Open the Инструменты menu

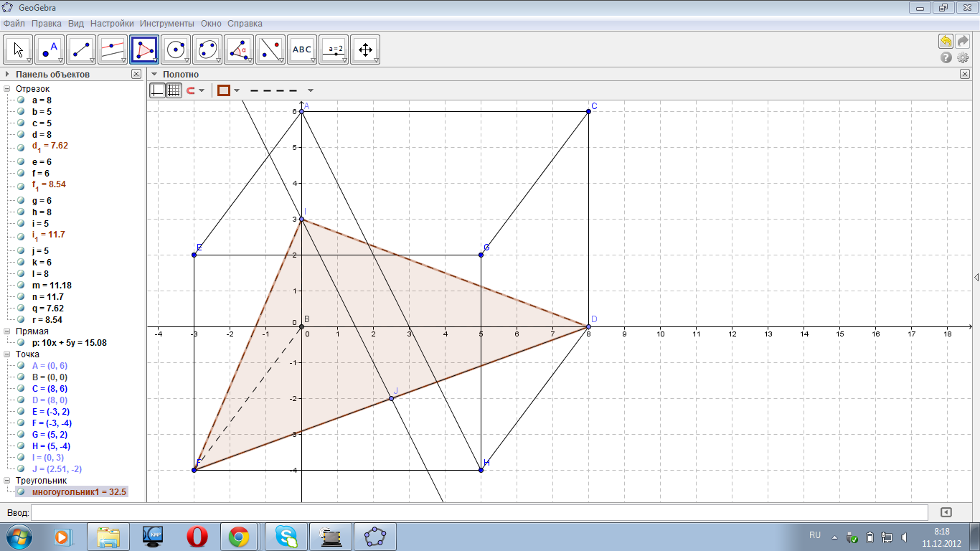tap(167, 24)
